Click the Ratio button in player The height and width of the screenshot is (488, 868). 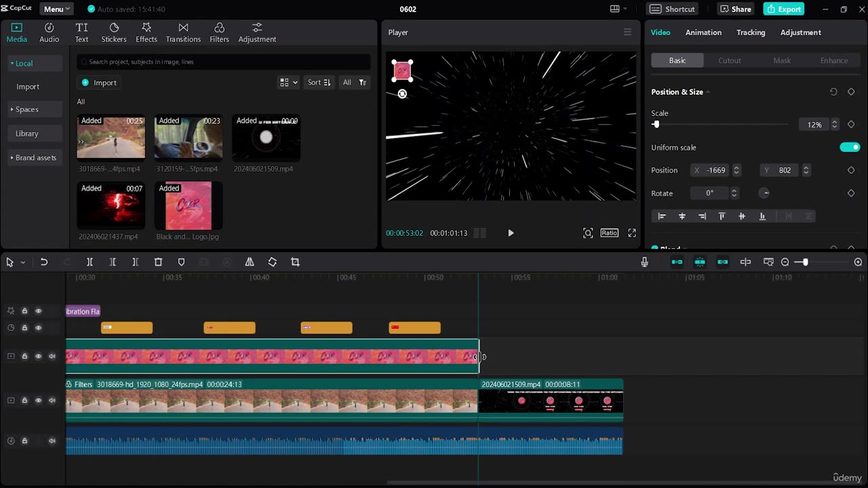pyautogui.click(x=609, y=232)
